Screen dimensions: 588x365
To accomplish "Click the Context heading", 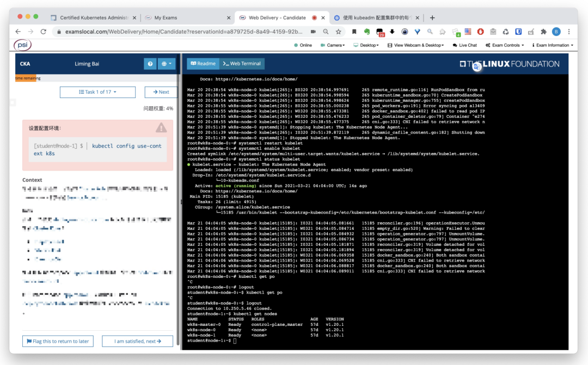I will point(32,180).
